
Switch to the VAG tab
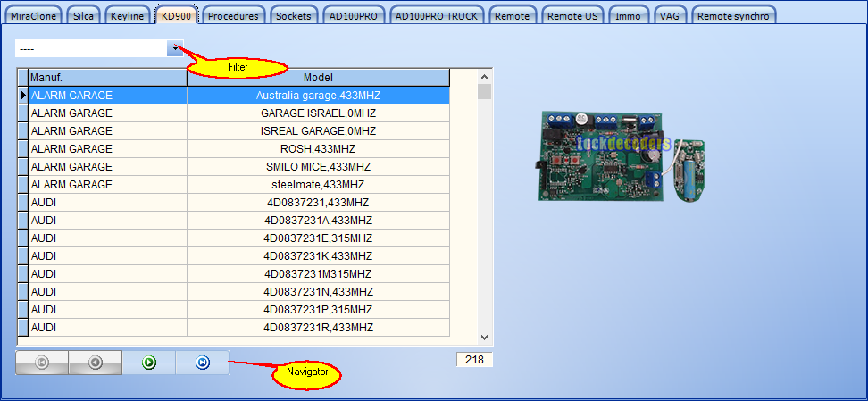click(x=669, y=16)
